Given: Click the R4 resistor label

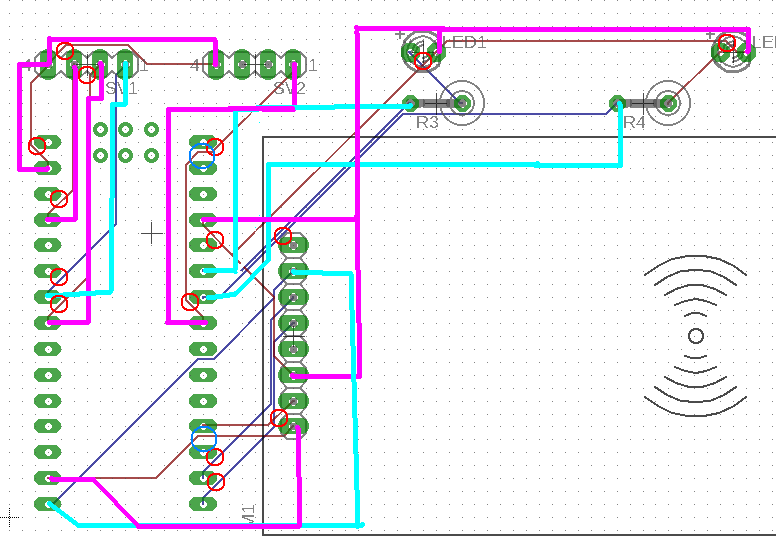Looking at the screenshot, I should coord(634,122).
